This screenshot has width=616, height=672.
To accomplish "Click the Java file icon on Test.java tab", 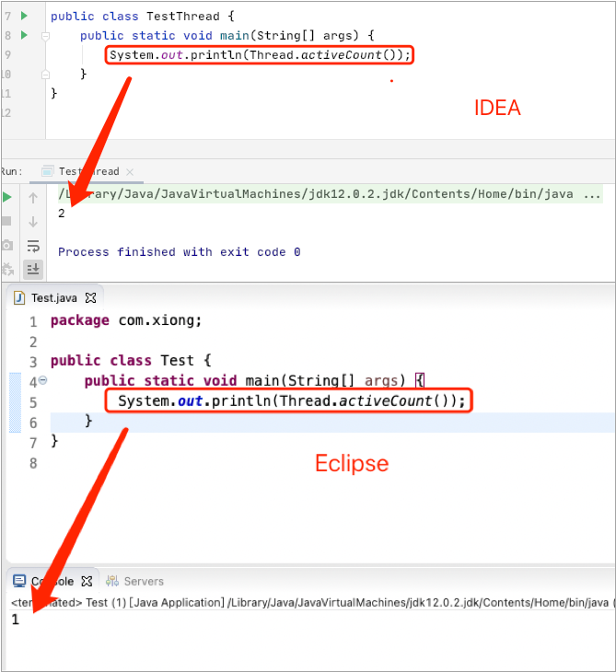I will click(x=19, y=298).
